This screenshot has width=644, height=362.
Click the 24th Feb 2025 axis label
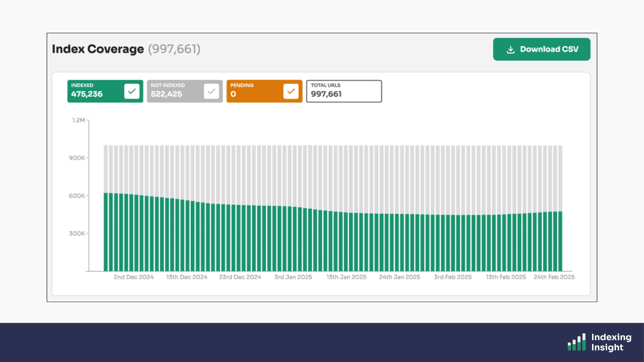coord(554,277)
